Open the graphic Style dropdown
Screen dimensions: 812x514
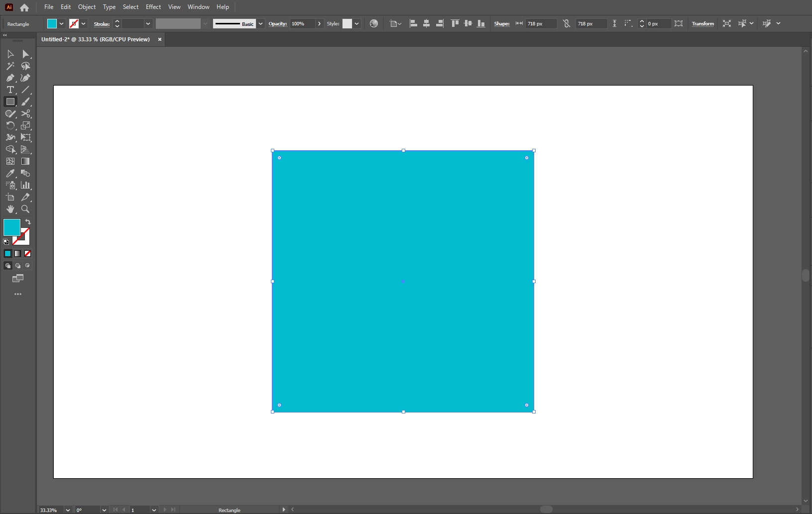(x=356, y=23)
